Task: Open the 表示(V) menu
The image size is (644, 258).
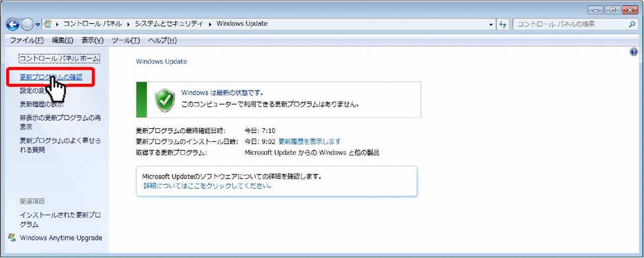Action: (93, 40)
